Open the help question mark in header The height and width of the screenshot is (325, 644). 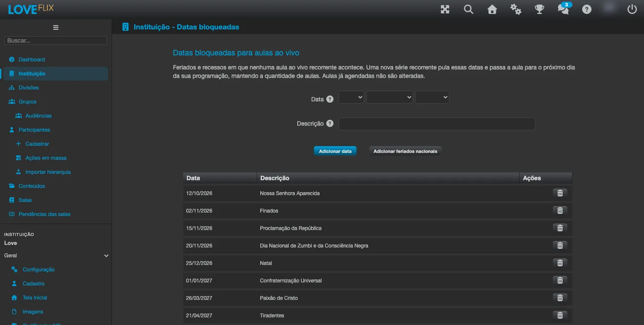coord(587,9)
